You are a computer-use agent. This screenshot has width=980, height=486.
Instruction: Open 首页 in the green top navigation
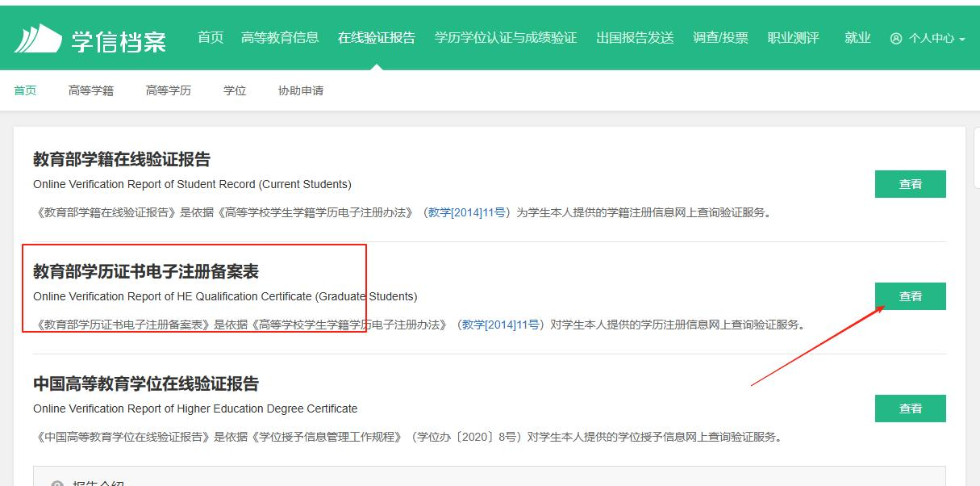click(211, 38)
